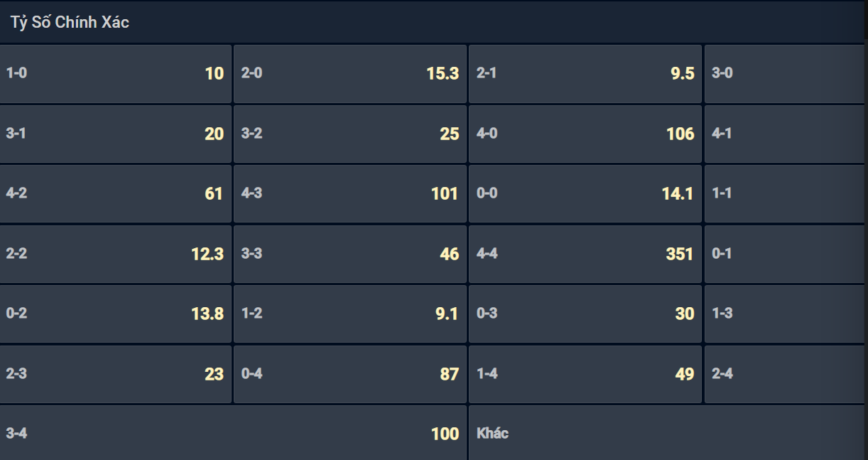
Task: Choose the 4-0 score at 106
Action: [x=585, y=134]
